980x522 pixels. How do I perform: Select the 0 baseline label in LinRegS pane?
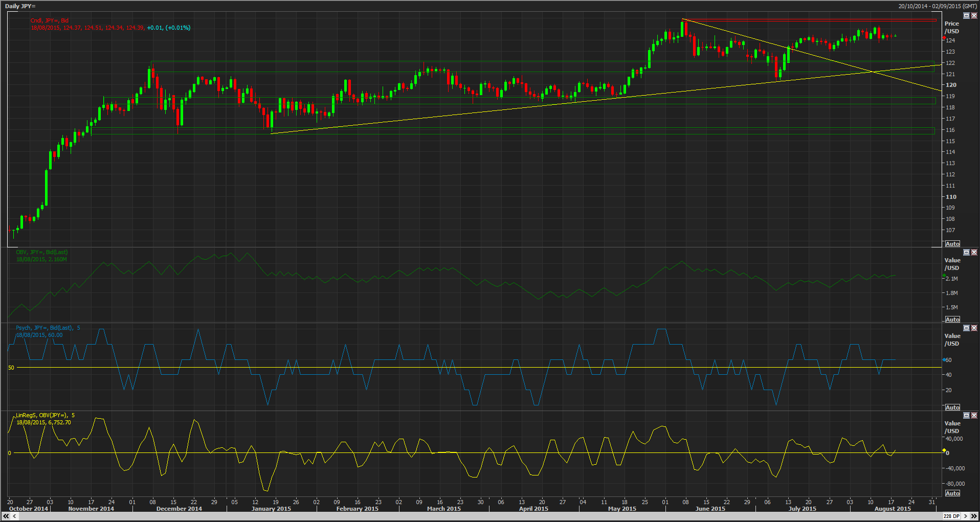click(9, 453)
